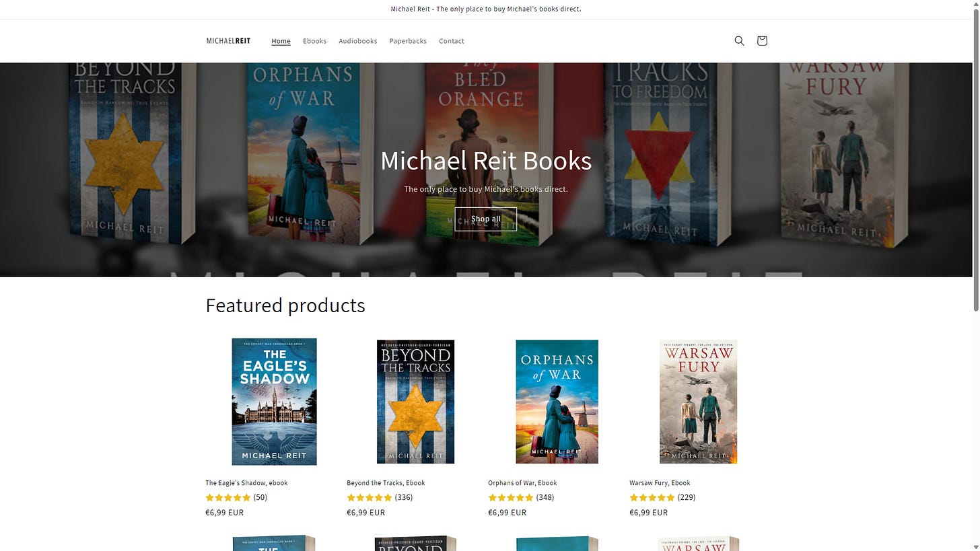
Task: Click the scrollbar up arrow
Action: 975,5
